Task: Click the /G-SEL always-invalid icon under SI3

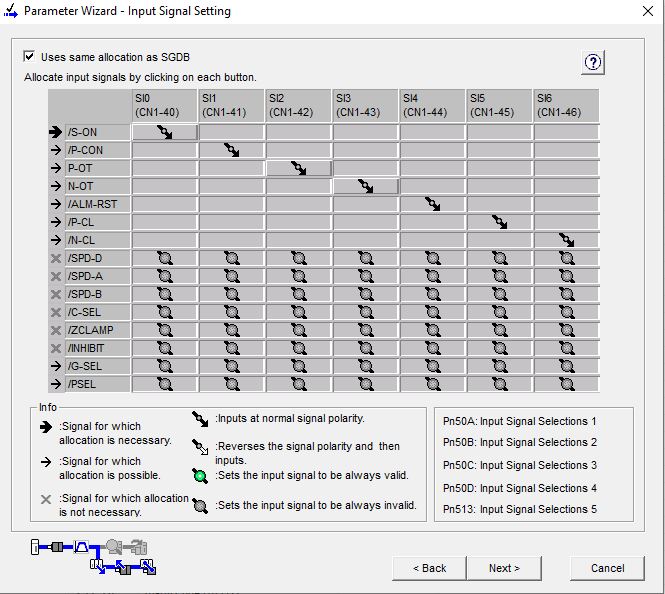Action: 366,366
